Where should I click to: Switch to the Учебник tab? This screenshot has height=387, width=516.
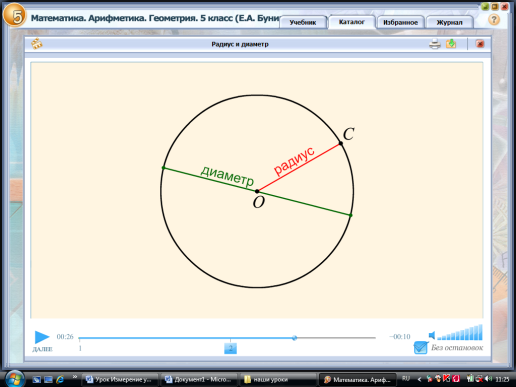point(303,22)
